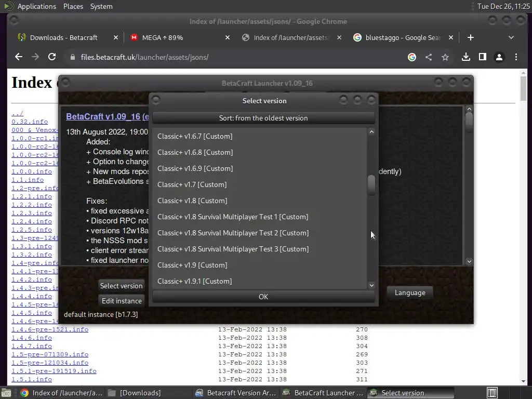Open parent directory ../ link
This screenshot has height=399, width=532.
[x=17, y=113]
